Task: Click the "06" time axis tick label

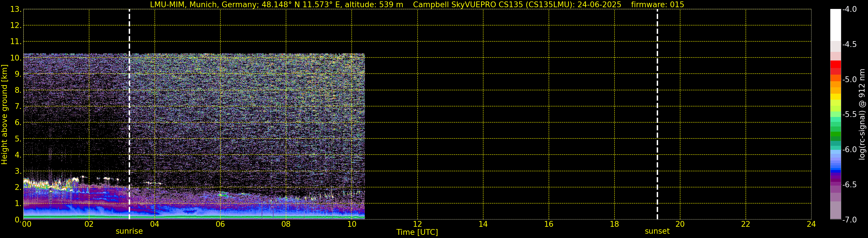Action: (220, 224)
